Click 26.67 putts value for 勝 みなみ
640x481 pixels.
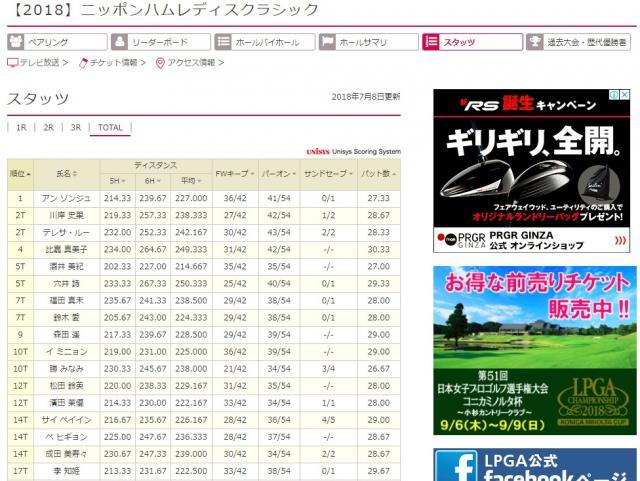click(x=379, y=369)
